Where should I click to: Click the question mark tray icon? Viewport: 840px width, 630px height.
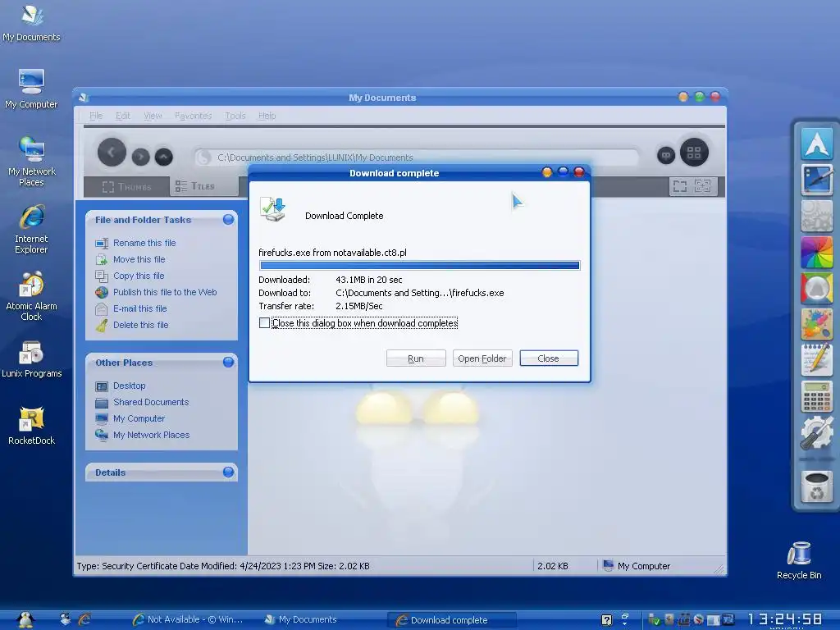pyautogui.click(x=606, y=620)
